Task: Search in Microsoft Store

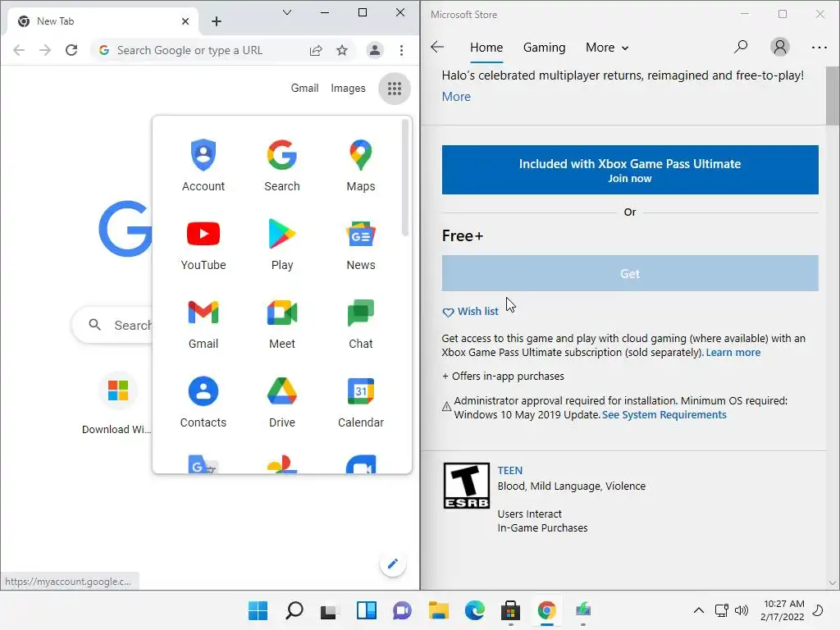Action: pyautogui.click(x=741, y=47)
